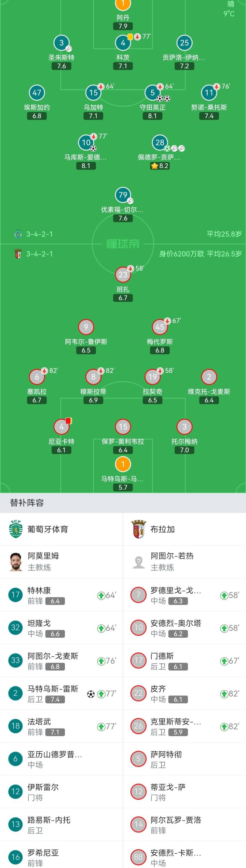Tap goalkeeper 阿丹 number 1 icon
Image resolution: width=246 pixels, height=868 pixels.
tap(123, 4)
